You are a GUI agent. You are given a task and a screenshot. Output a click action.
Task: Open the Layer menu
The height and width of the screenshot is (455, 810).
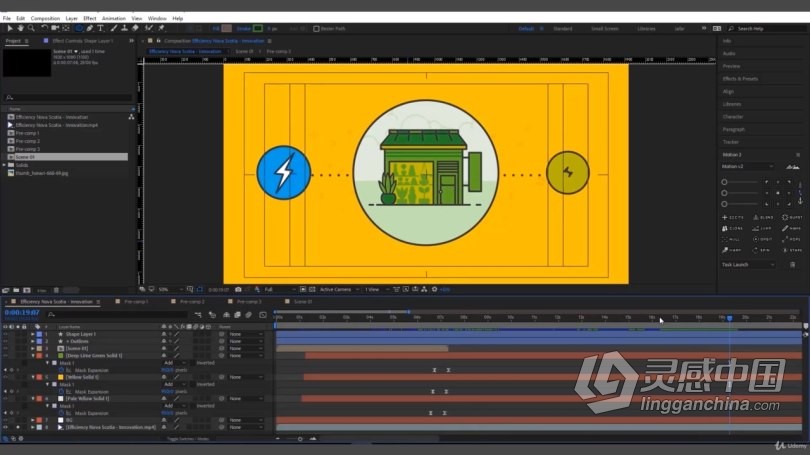point(71,19)
